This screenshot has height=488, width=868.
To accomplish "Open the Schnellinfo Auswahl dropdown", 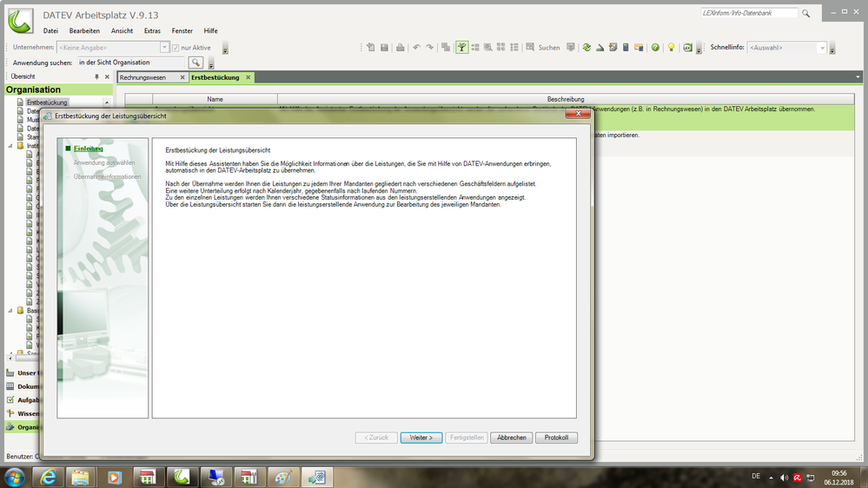I will (x=821, y=48).
